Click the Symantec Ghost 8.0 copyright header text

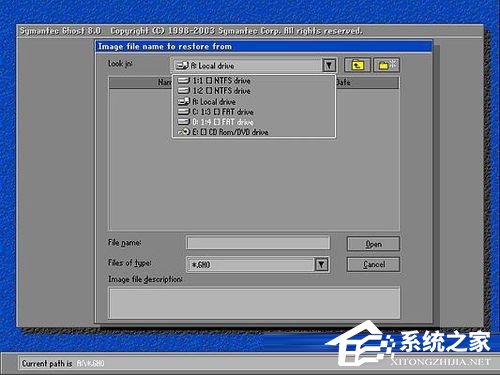tap(191, 31)
